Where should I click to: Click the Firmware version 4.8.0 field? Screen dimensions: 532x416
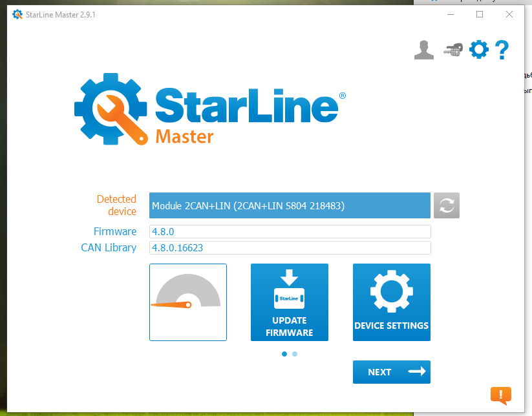click(x=290, y=231)
